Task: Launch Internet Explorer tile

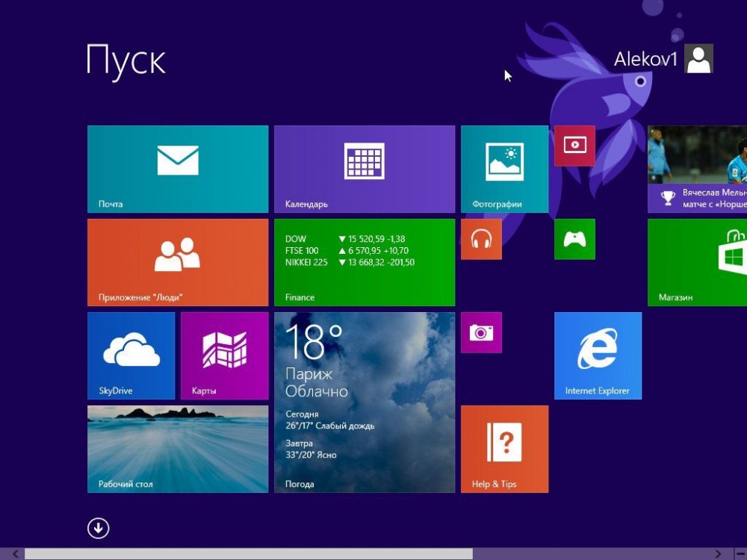Action: [x=598, y=355]
